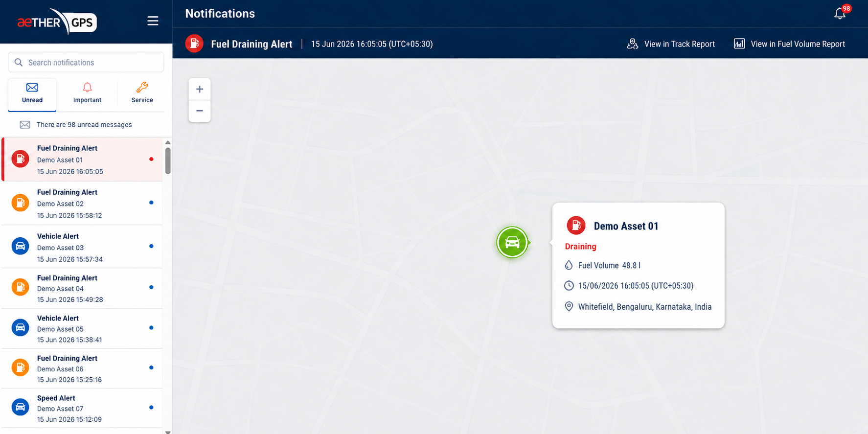Click the red fuel pump icon in header
The height and width of the screenshot is (434, 868).
194,44
